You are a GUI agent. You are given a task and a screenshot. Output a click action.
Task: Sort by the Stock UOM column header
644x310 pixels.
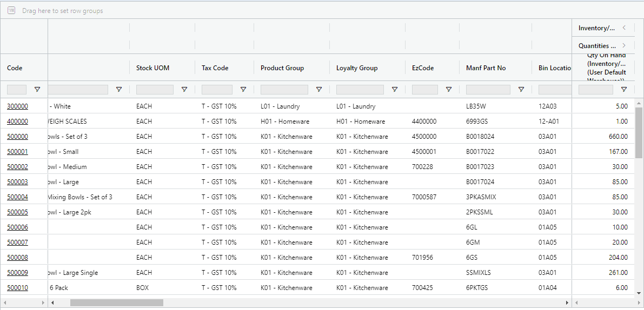(152, 68)
